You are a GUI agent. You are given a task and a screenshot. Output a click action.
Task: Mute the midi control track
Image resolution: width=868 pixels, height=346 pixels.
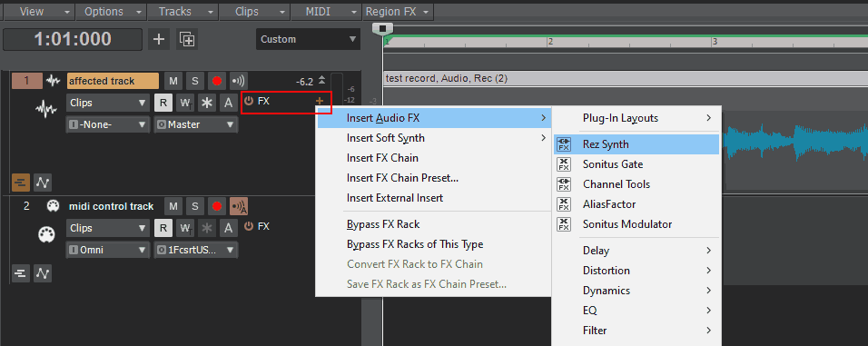(173, 206)
